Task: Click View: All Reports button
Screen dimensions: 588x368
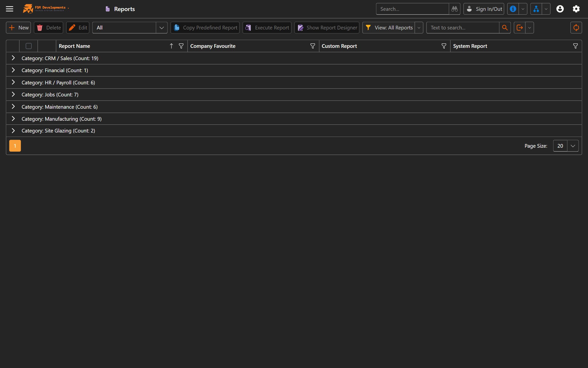Action: (389, 28)
